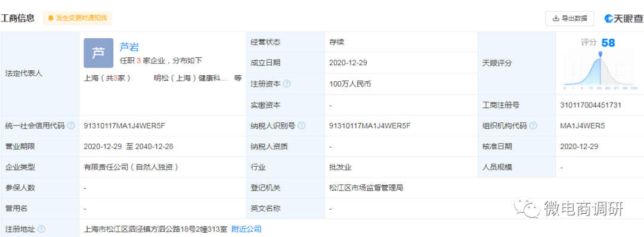Click the 芦 avatar thumbnail
The image size is (644, 237).
pos(98,53)
